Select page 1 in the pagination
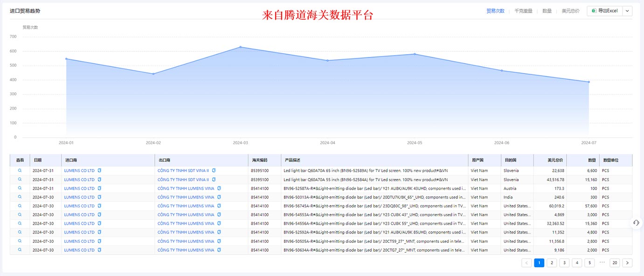 click(539, 263)
